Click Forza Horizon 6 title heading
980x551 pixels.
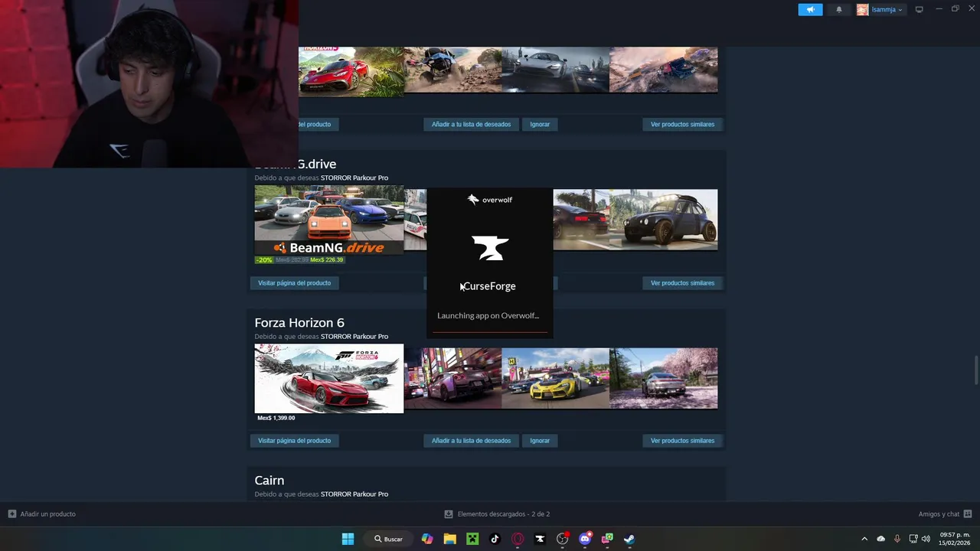point(299,322)
